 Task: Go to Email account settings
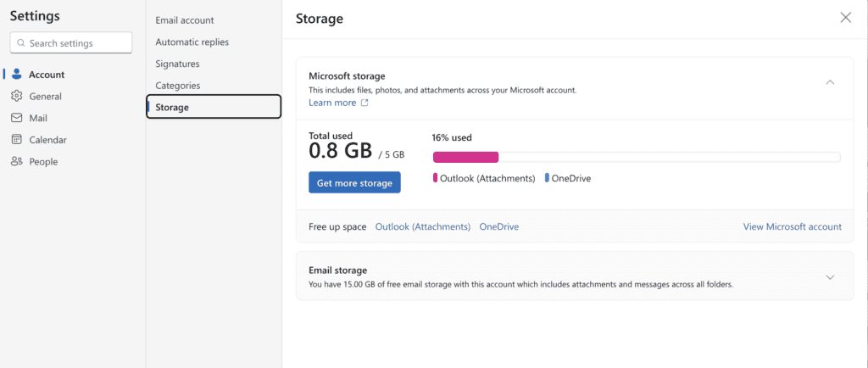184,20
